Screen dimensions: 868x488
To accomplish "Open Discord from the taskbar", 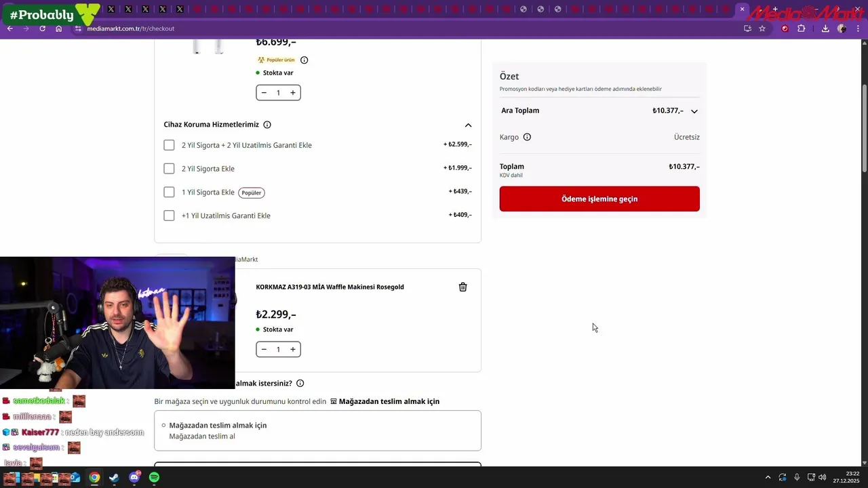I will tap(134, 478).
